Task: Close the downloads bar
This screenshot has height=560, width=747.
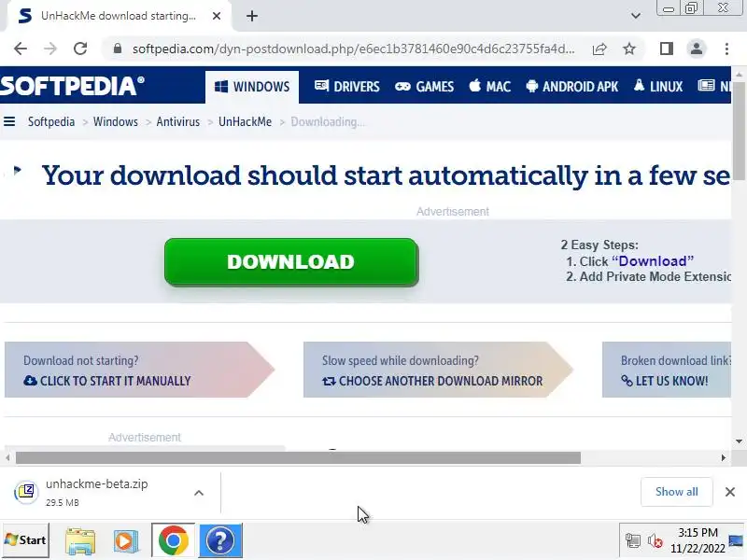Action: (730, 492)
